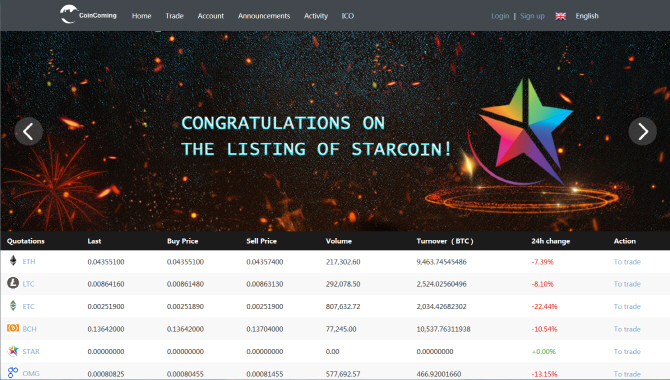Click the Litecoin coin icon
Image resolution: width=670 pixels, height=380 pixels.
pyautogui.click(x=13, y=283)
